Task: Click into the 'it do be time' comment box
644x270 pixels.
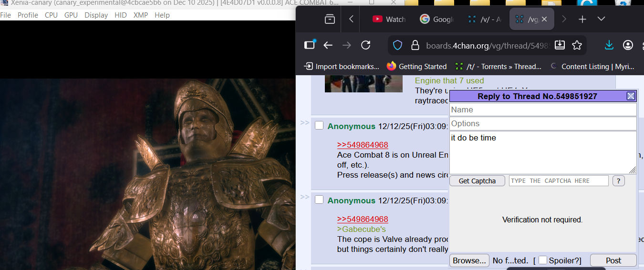Action: [x=543, y=152]
